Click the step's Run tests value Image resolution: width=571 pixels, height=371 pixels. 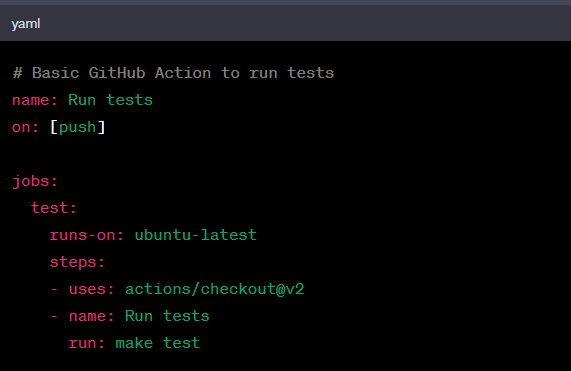(167, 316)
